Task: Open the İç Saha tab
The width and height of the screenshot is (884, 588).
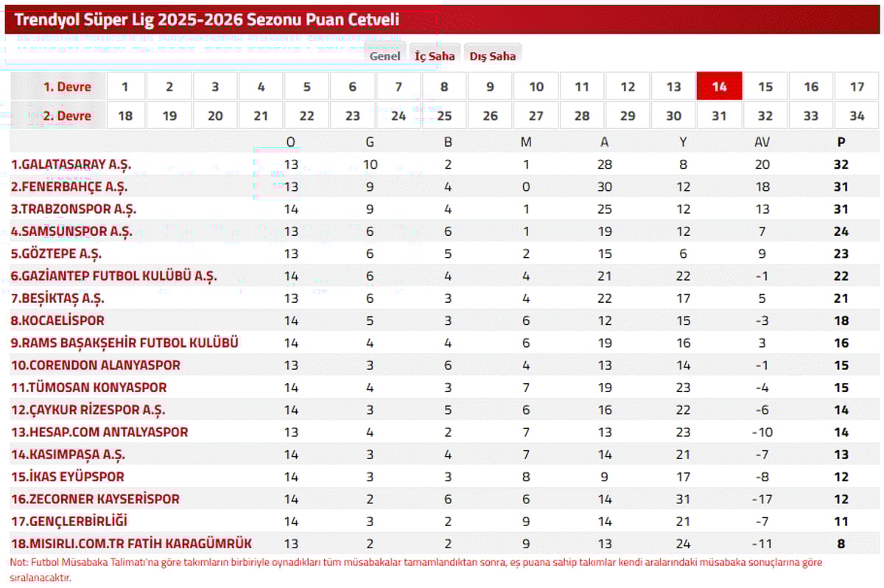Action: pyautogui.click(x=435, y=56)
